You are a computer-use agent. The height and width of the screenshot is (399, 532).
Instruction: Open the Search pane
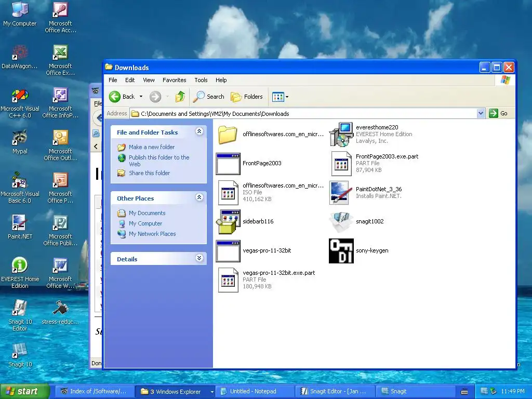tap(209, 97)
